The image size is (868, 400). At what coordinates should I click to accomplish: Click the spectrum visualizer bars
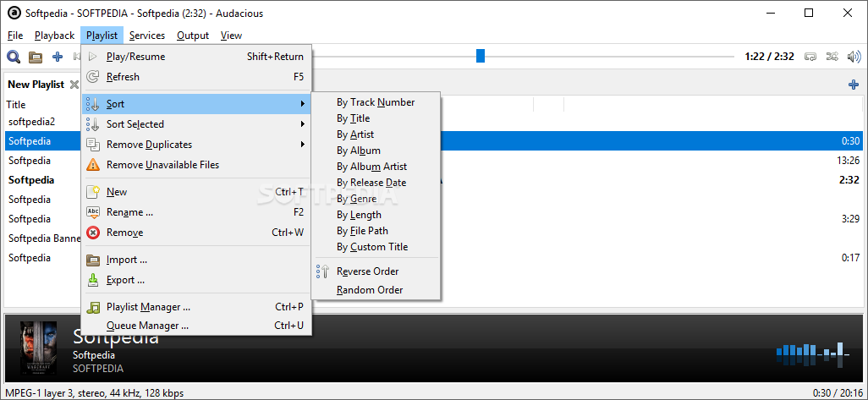coord(813,355)
